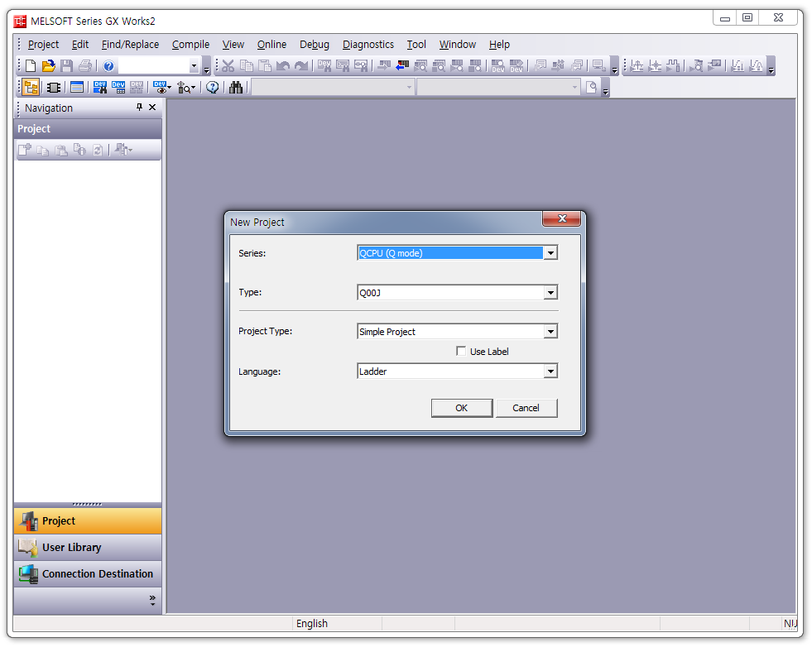This screenshot has height=647, width=812.
Task: Click the square-wave pulse icon in right toolbar
Action: pyautogui.click(x=673, y=65)
